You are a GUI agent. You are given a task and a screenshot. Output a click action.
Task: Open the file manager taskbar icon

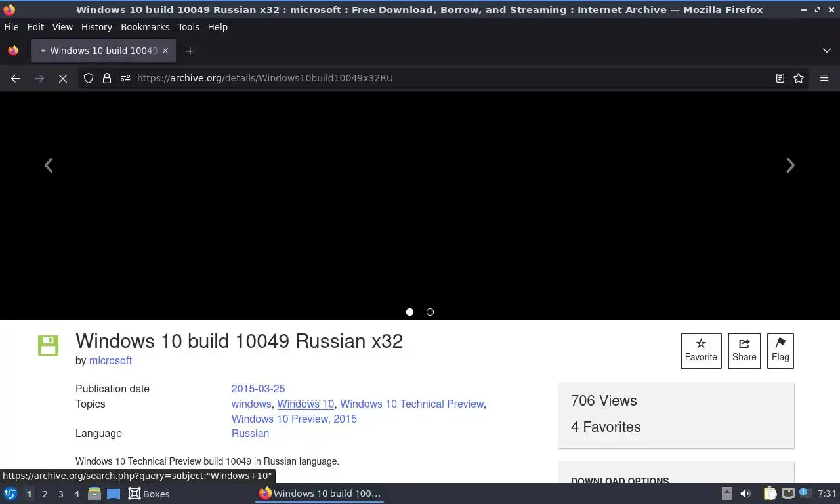click(94, 493)
